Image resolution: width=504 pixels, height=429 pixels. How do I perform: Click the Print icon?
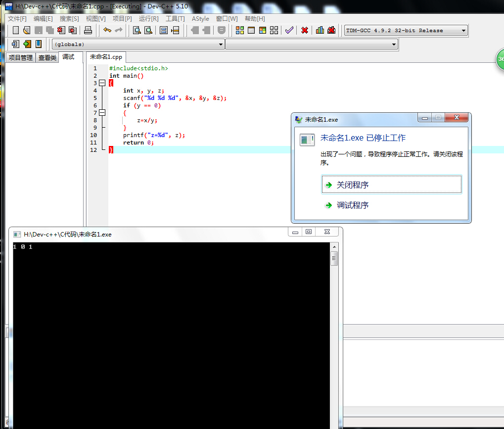click(x=88, y=31)
